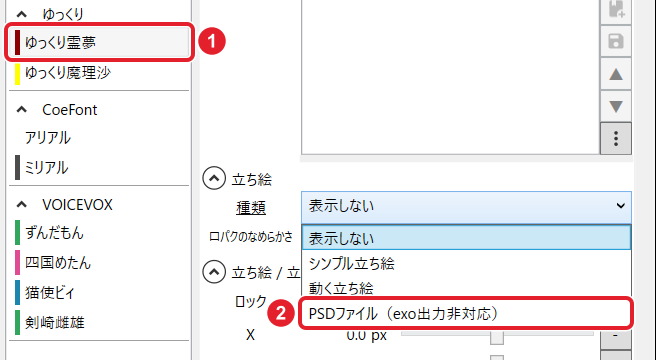Collapse the VOICEVOX group
Screen dimensions: 656x360
pyautogui.click(x=22, y=205)
